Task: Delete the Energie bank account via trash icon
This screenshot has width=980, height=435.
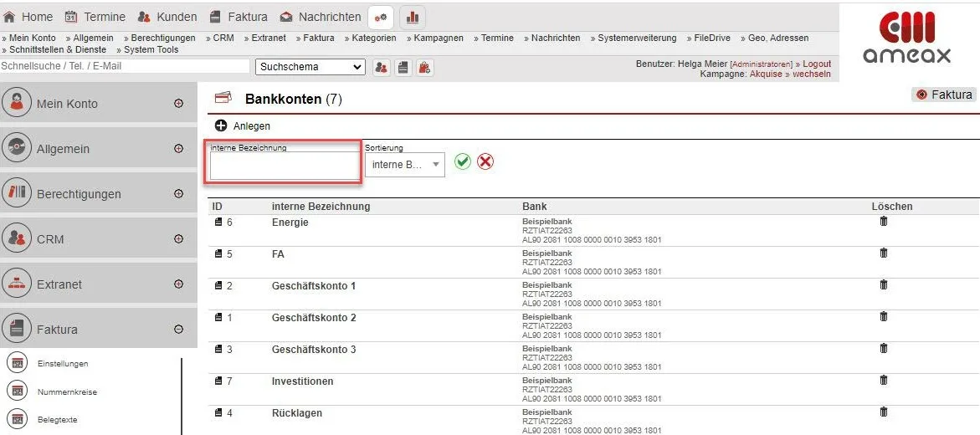Action: (x=883, y=222)
